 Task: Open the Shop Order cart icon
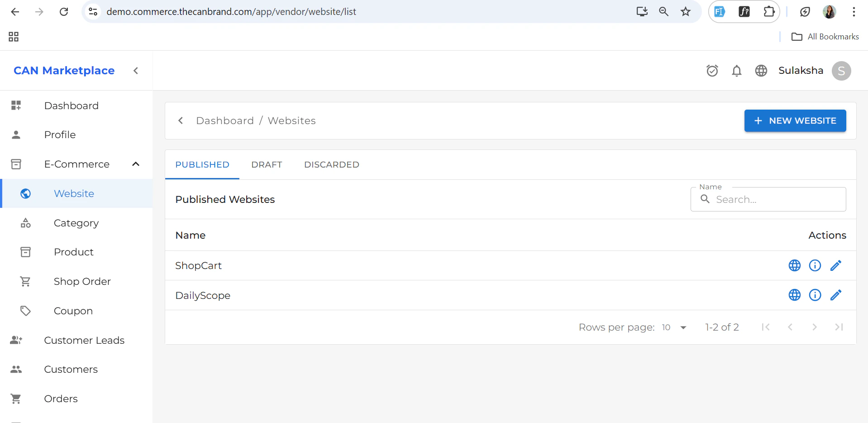tap(25, 281)
